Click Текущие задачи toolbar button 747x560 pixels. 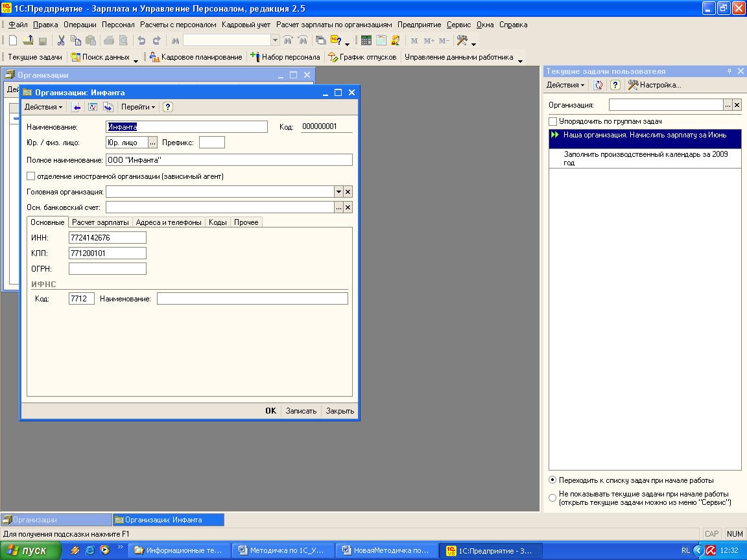tap(35, 57)
